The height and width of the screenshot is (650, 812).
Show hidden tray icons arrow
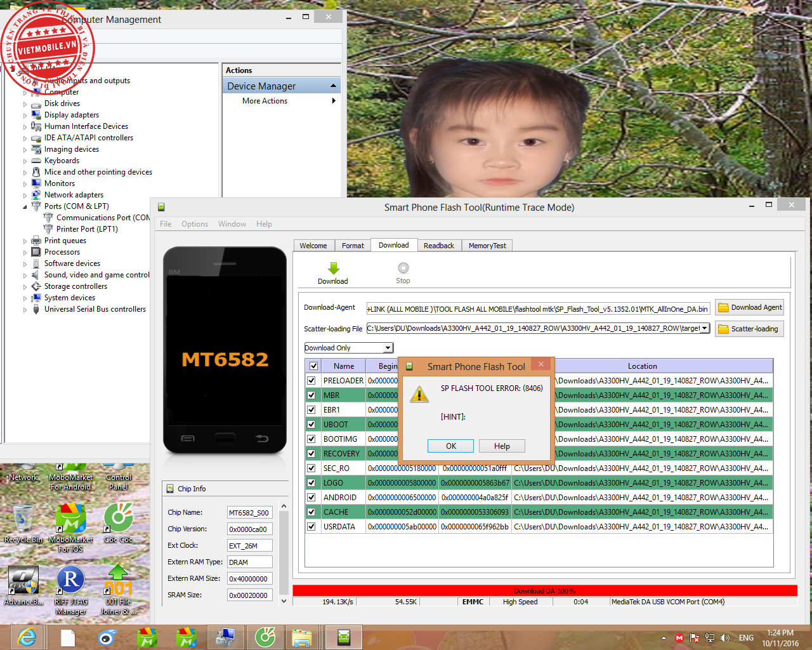point(664,638)
